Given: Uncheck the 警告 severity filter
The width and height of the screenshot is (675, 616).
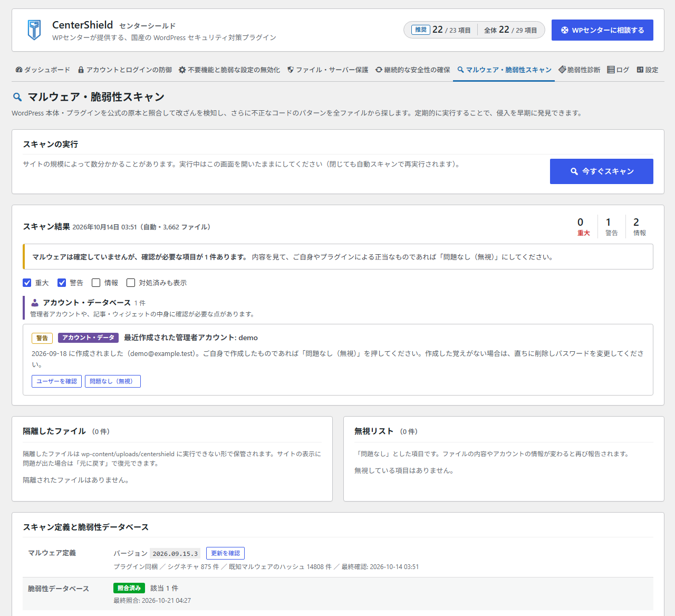Looking at the screenshot, I should 62,283.
